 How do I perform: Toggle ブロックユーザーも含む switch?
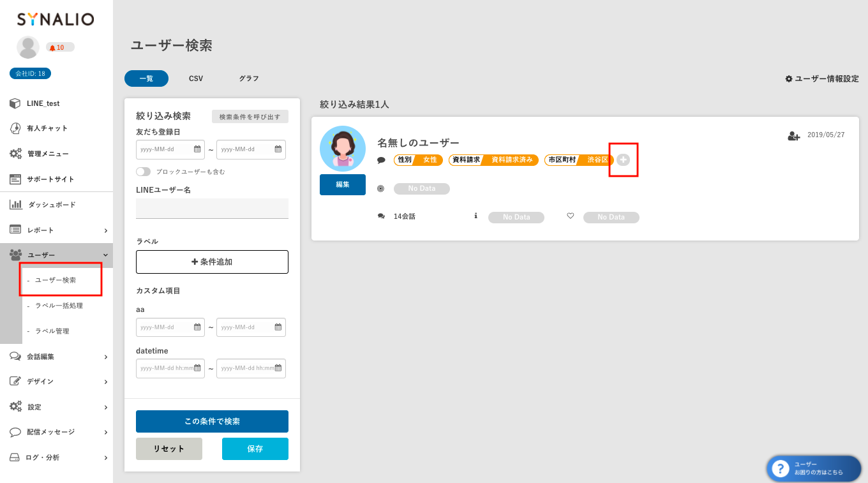click(x=143, y=172)
